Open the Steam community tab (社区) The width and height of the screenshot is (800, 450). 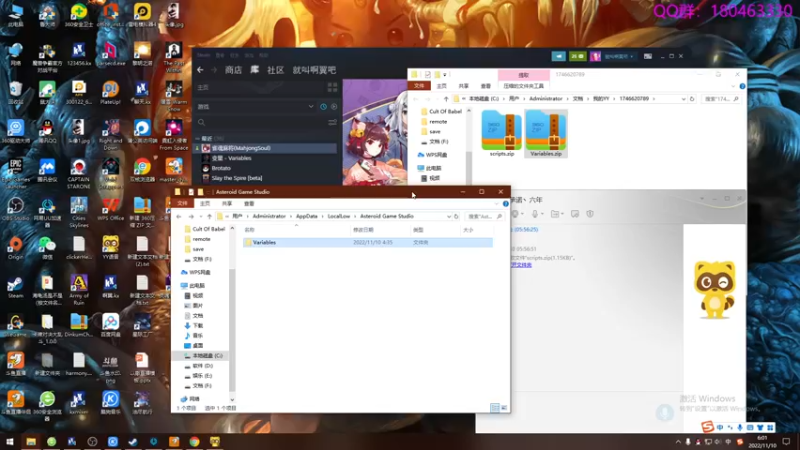point(276,70)
